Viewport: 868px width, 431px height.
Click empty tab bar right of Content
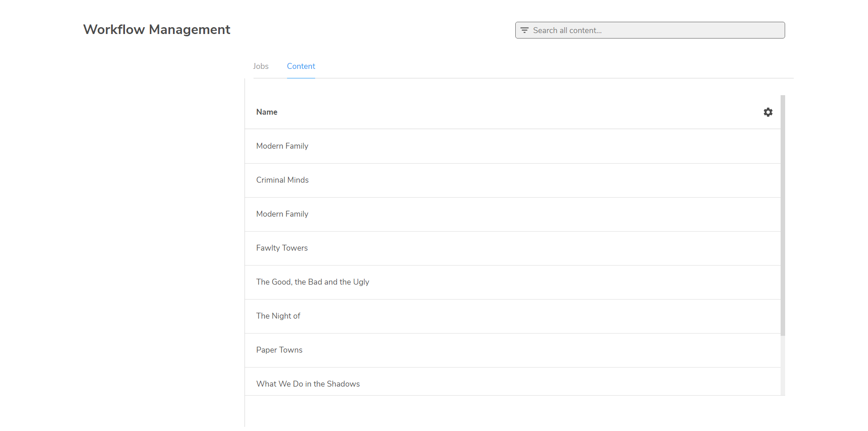[543, 66]
